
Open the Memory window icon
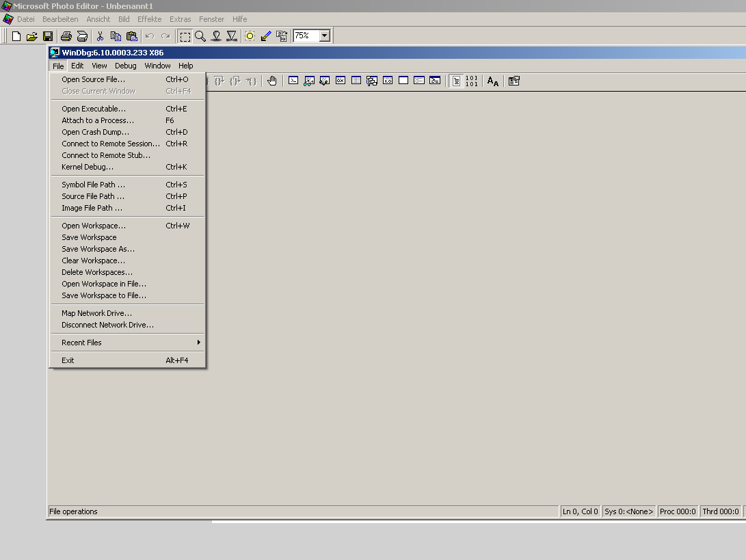pyautogui.click(x=356, y=81)
